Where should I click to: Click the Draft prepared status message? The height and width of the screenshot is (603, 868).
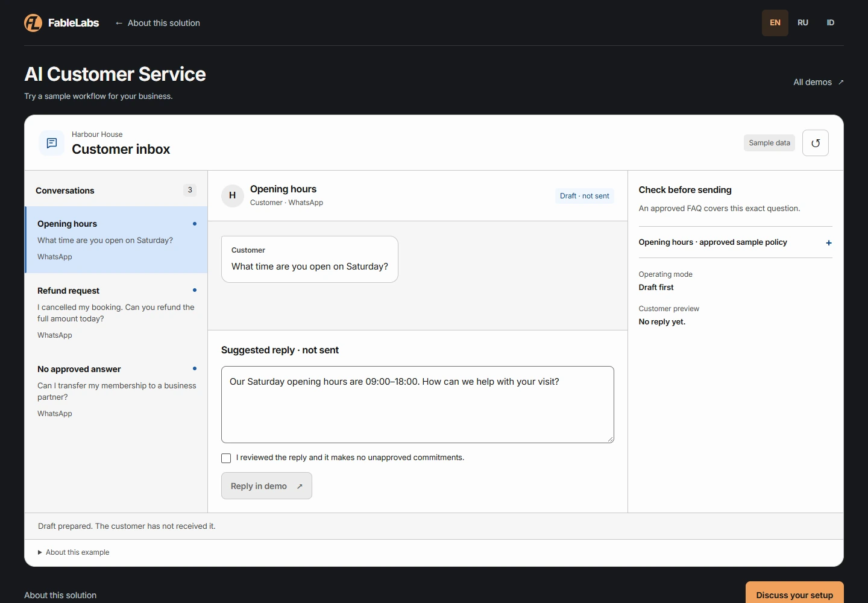click(x=127, y=526)
